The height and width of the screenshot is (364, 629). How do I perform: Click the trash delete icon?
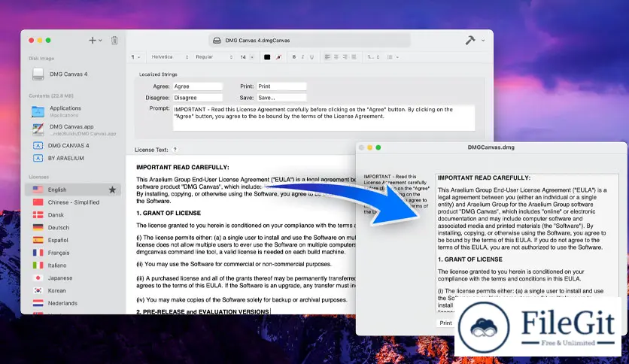(114, 40)
